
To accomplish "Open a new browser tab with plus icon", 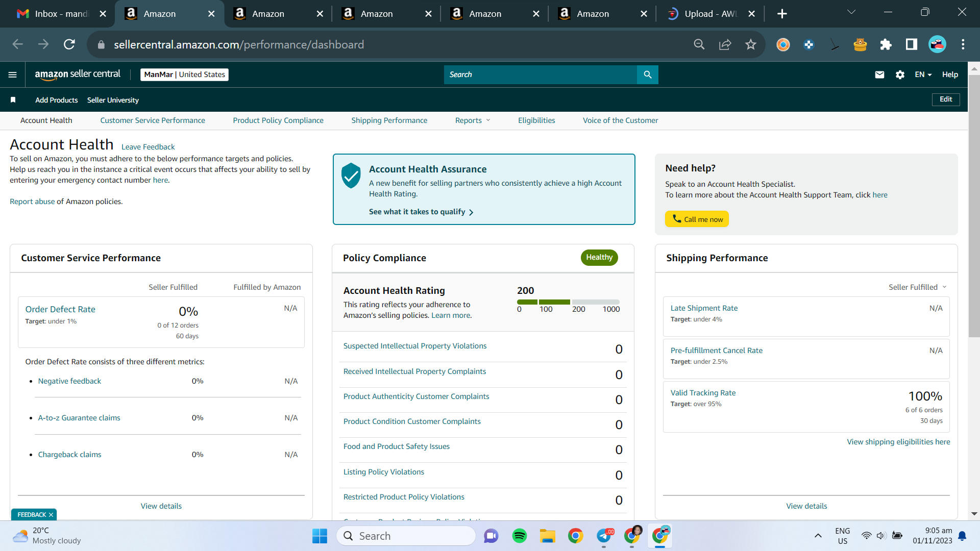I will click(782, 14).
